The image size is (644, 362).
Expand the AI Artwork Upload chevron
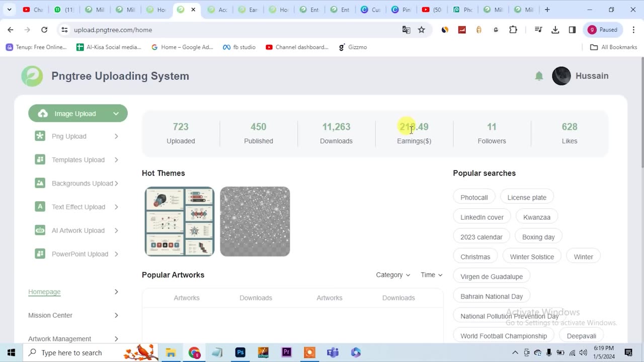pyautogui.click(x=116, y=230)
